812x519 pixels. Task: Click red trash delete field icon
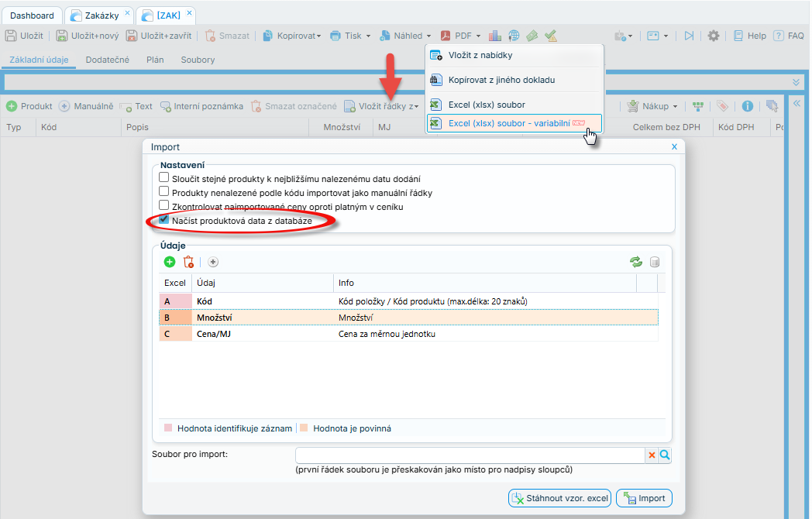point(188,262)
